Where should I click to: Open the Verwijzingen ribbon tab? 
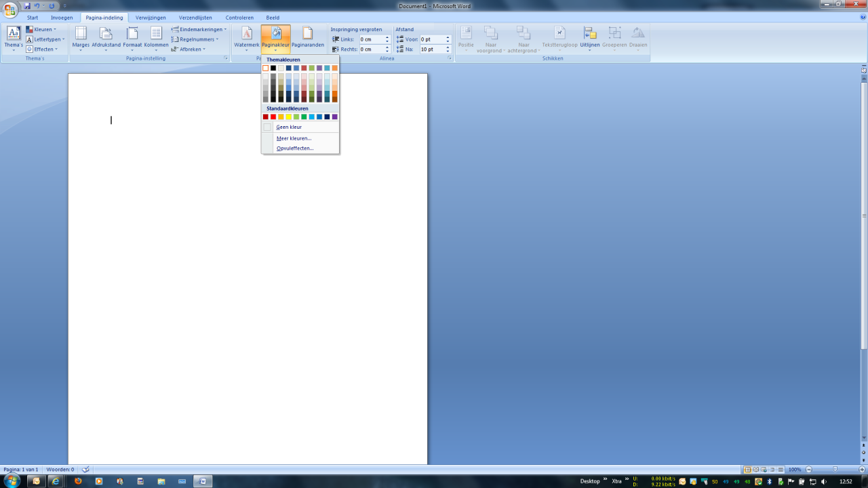click(150, 18)
